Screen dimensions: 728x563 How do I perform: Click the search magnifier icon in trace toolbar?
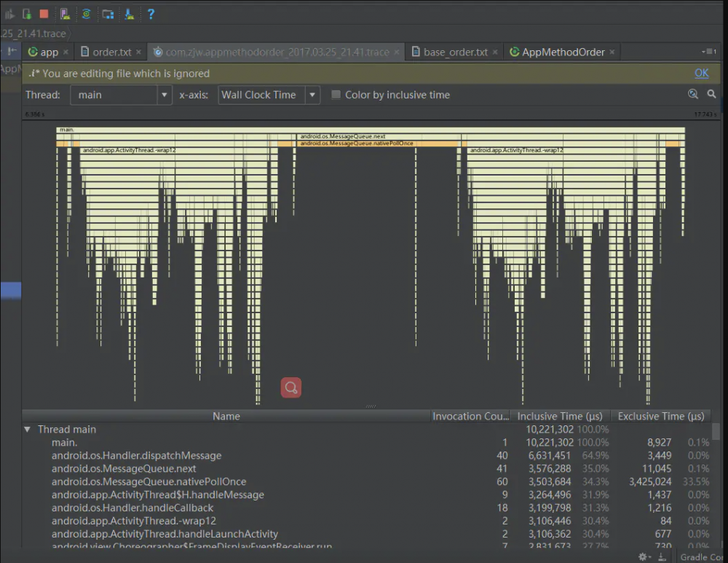[x=712, y=95]
